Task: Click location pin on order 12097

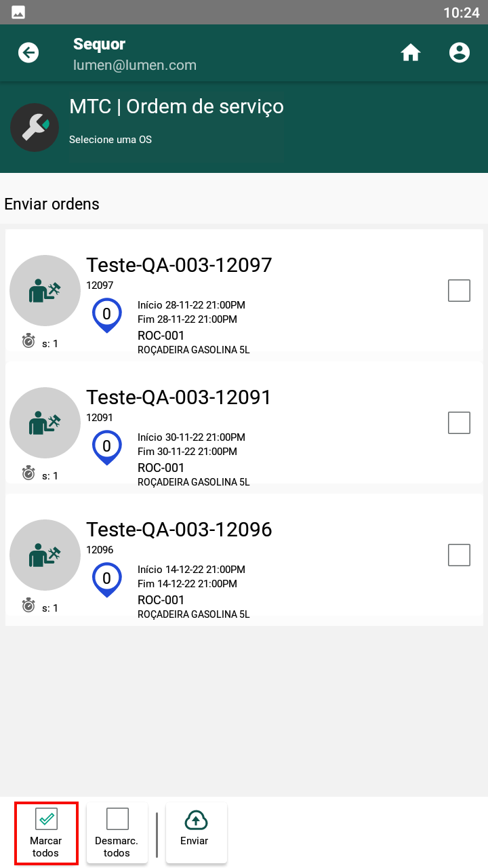Action: coord(106,315)
